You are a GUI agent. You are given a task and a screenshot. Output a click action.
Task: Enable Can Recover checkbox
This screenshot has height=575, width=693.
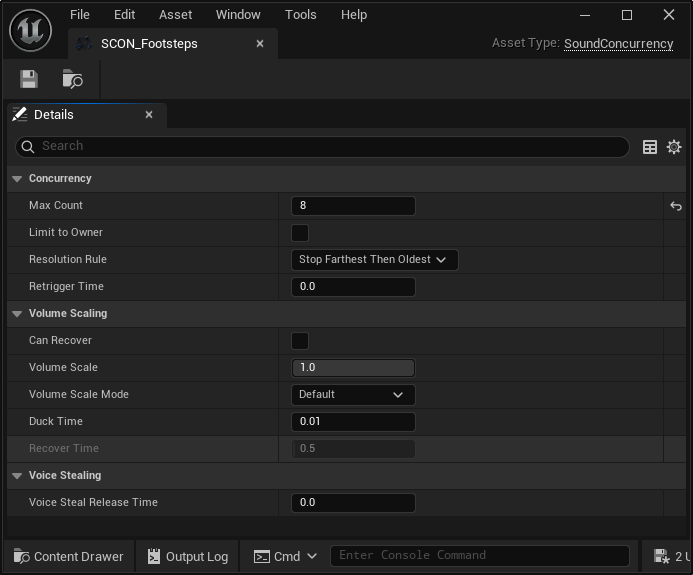300,341
